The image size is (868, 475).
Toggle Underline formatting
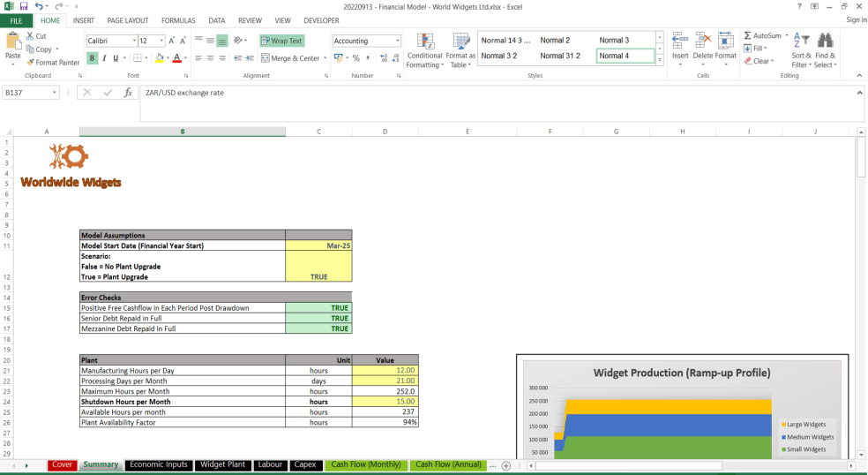tap(116, 57)
